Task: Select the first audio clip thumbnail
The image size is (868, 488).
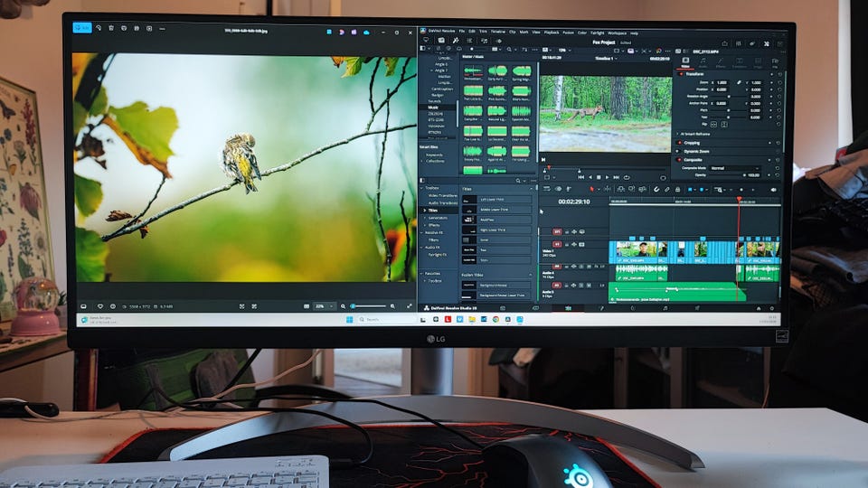Action: (x=473, y=72)
